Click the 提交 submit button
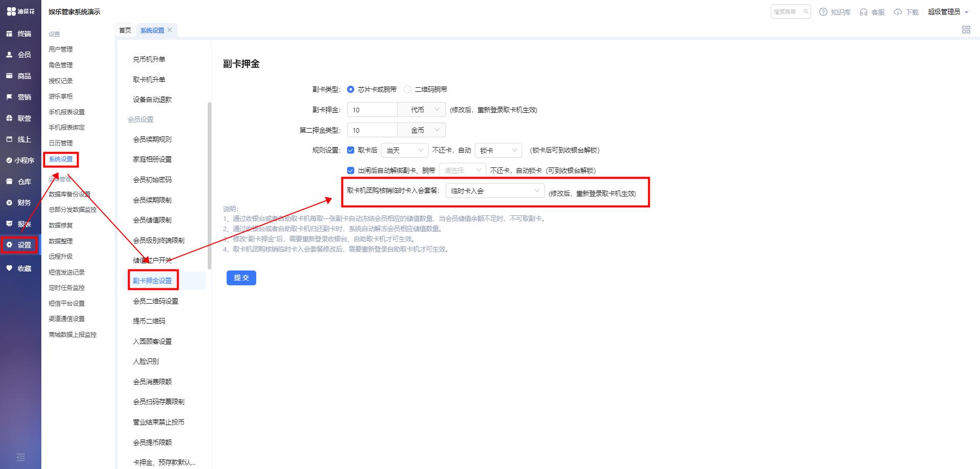Viewport: 980px width, 469px height. (241, 278)
